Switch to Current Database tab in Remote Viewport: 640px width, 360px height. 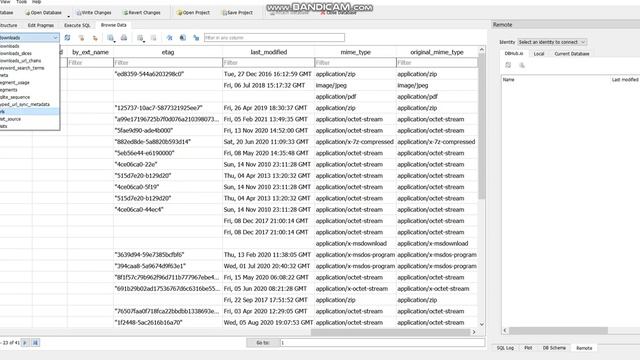click(571, 54)
